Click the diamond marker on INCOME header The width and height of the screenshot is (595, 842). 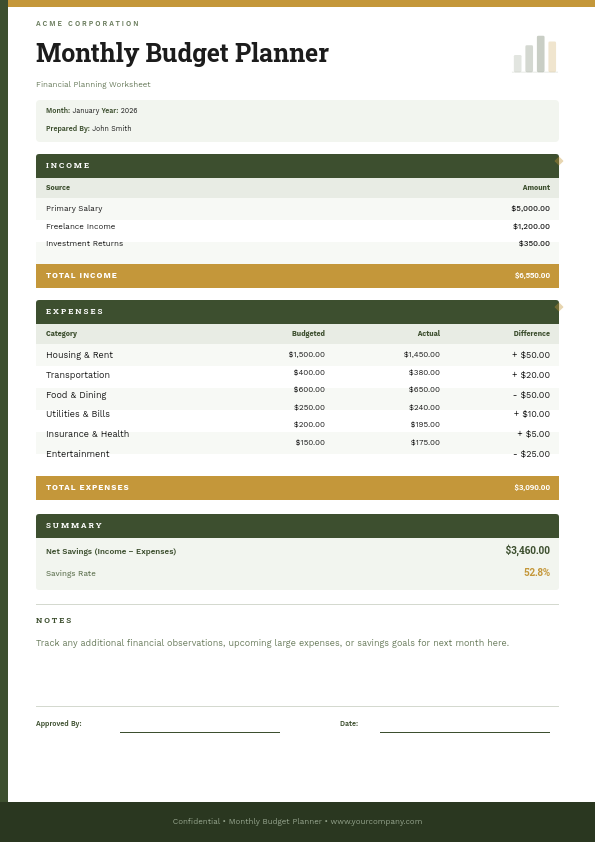(x=559, y=161)
